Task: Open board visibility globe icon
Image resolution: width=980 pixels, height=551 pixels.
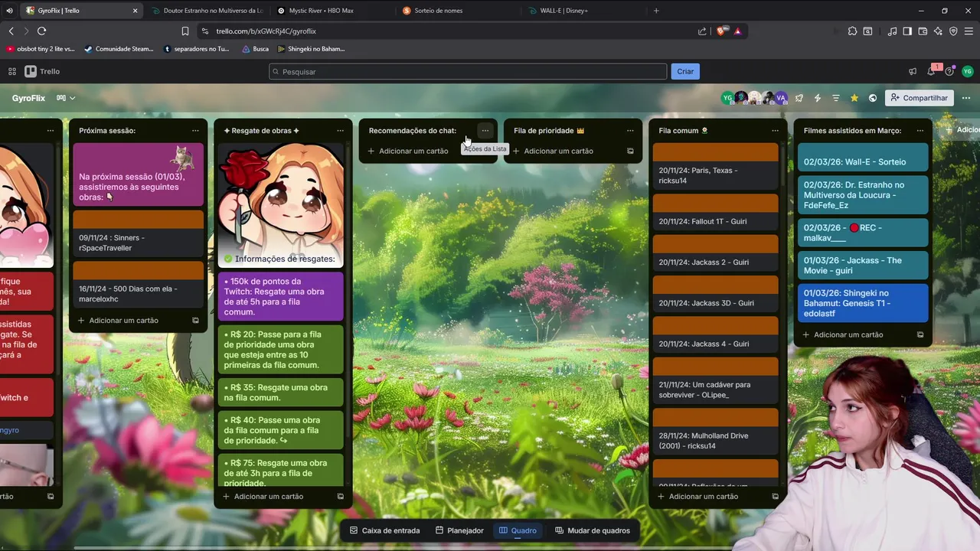Action: pyautogui.click(x=873, y=98)
